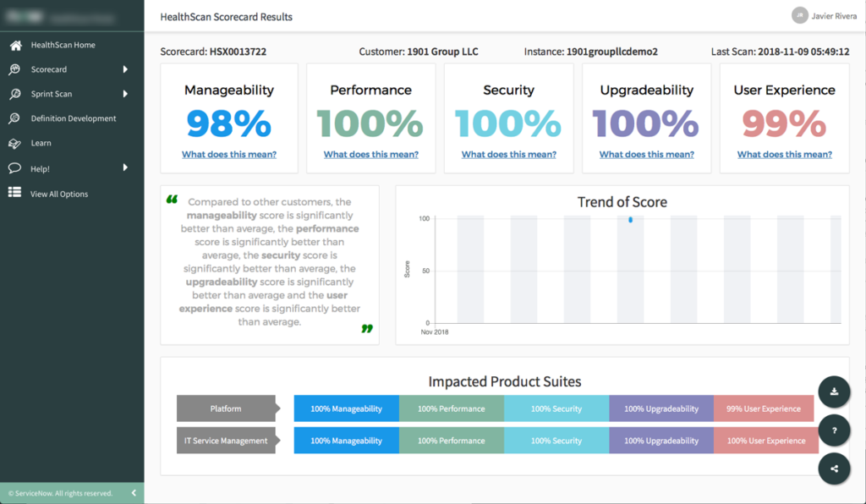Select Platform 100% Upgradeability bar
The height and width of the screenshot is (504, 866).
click(x=661, y=408)
